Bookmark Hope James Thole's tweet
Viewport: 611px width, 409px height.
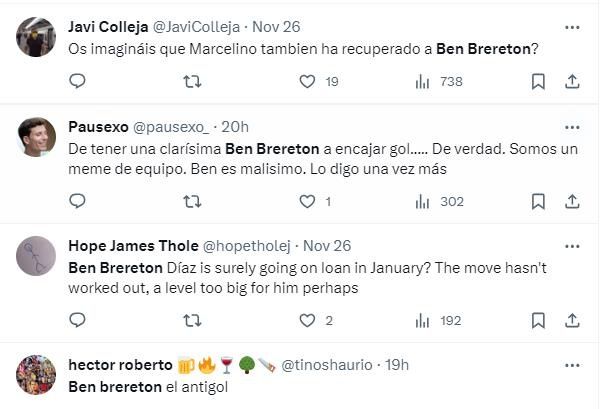[x=537, y=321]
